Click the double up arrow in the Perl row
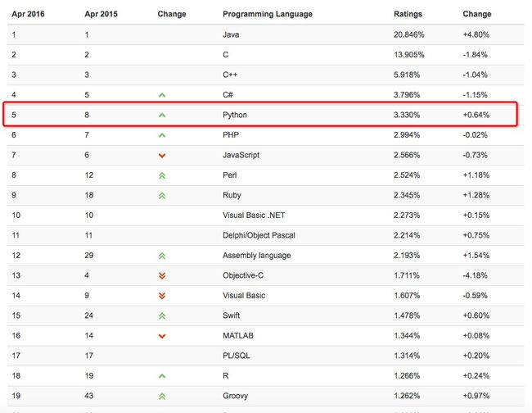Screen dimensions: 532x413 tap(162, 175)
